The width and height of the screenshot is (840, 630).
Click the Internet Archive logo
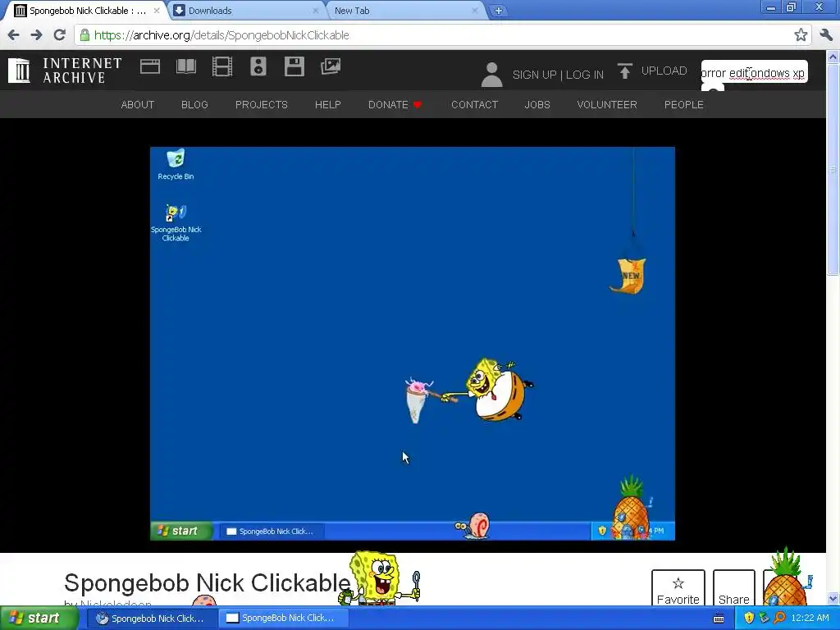[x=65, y=71]
